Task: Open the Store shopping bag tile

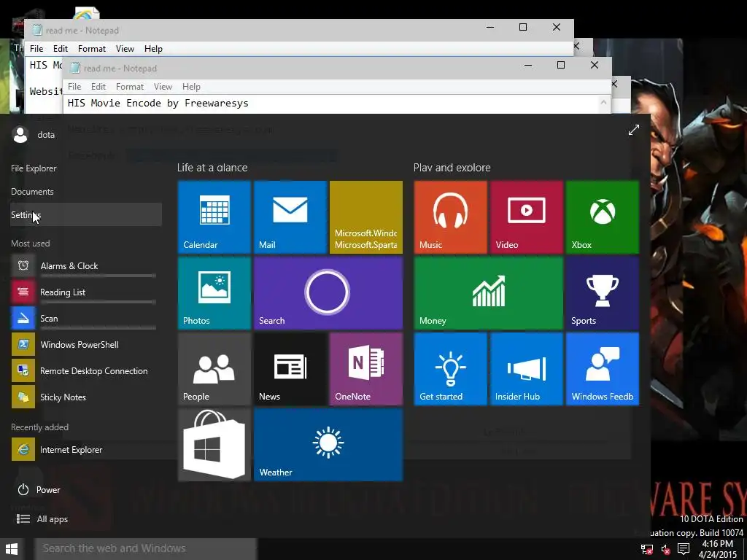Action: (x=214, y=445)
